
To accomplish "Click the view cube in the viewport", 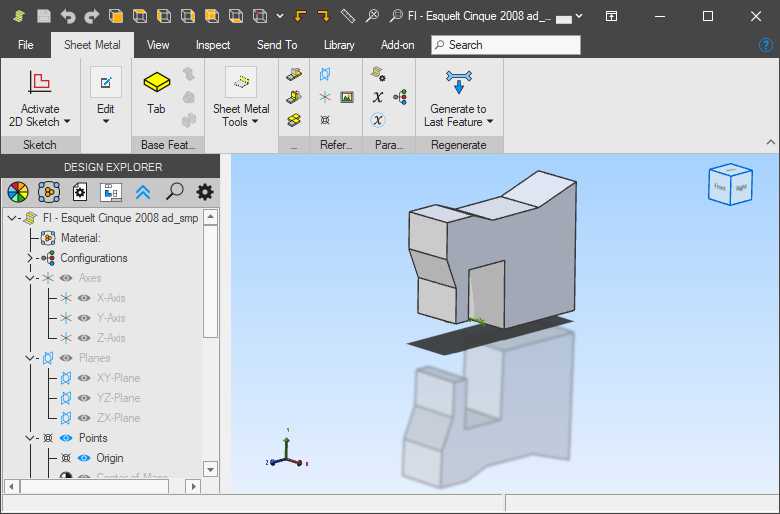I will pyautogui.click(x=729, y=185).
